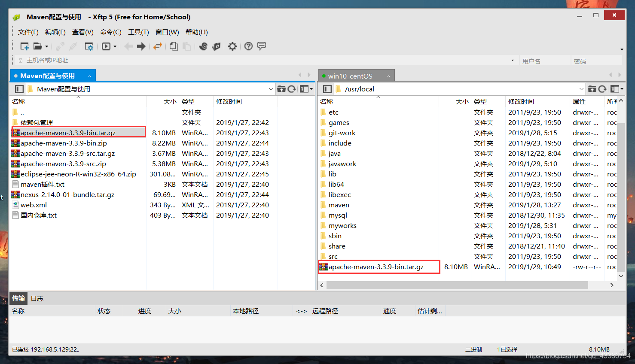635x364 pixels.
Task: Toggle the folder tree icon in the remote pane
Action: (x=327, y=89)
